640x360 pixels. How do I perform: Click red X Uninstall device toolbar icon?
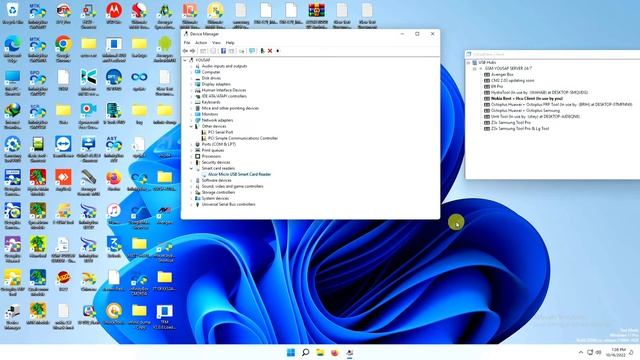(270, 51)
